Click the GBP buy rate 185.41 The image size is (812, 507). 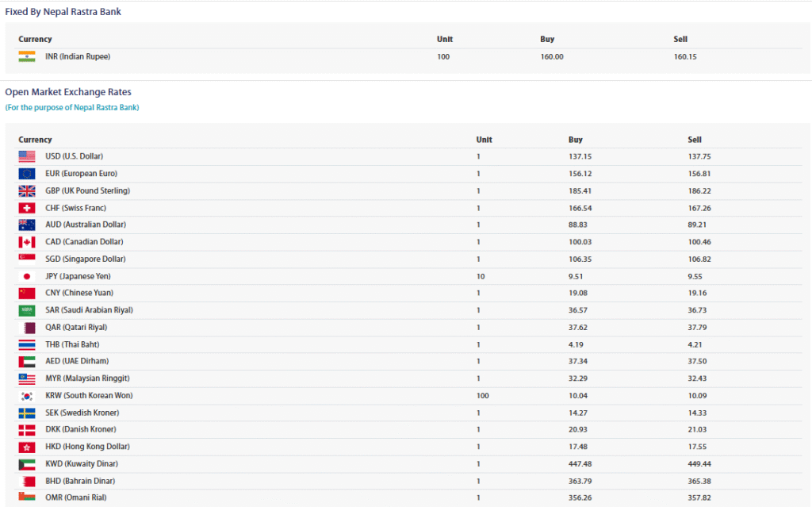point(580,190)
